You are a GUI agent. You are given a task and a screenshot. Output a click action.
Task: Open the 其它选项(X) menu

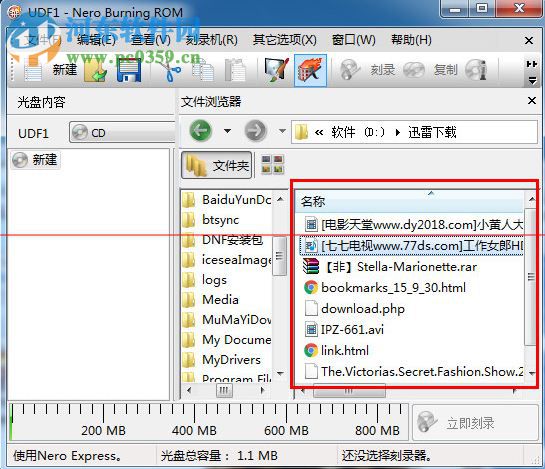pyautogui.click(x=285, y=40)
